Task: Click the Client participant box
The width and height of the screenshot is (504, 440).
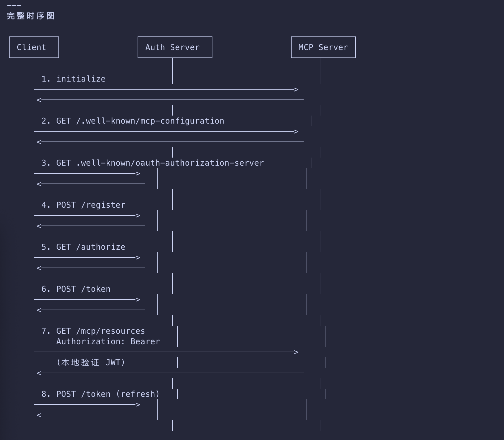Action: (34, 47)
